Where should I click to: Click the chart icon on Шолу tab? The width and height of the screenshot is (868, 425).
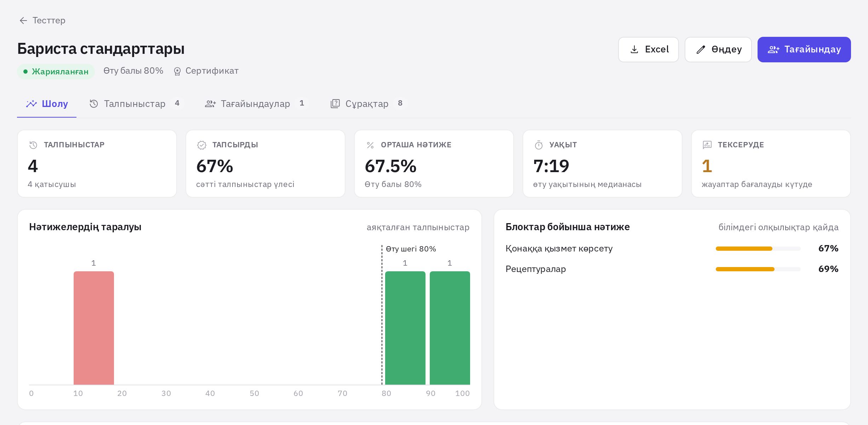(32, 104)
